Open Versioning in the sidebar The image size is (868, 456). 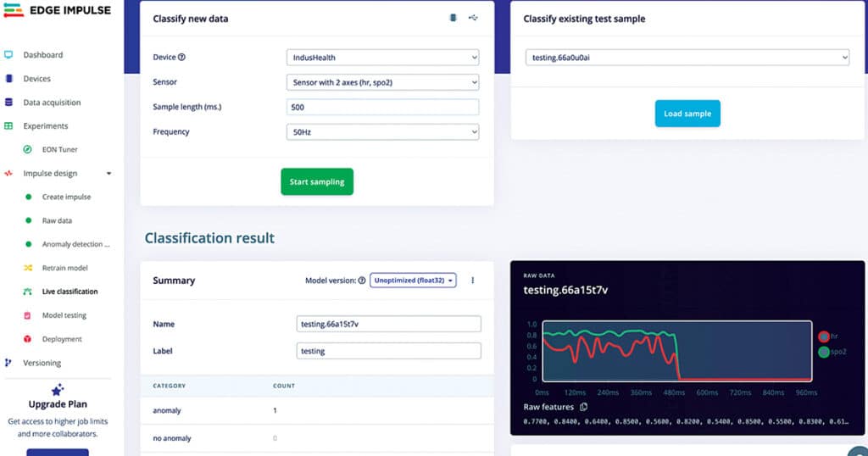point(42,363)
